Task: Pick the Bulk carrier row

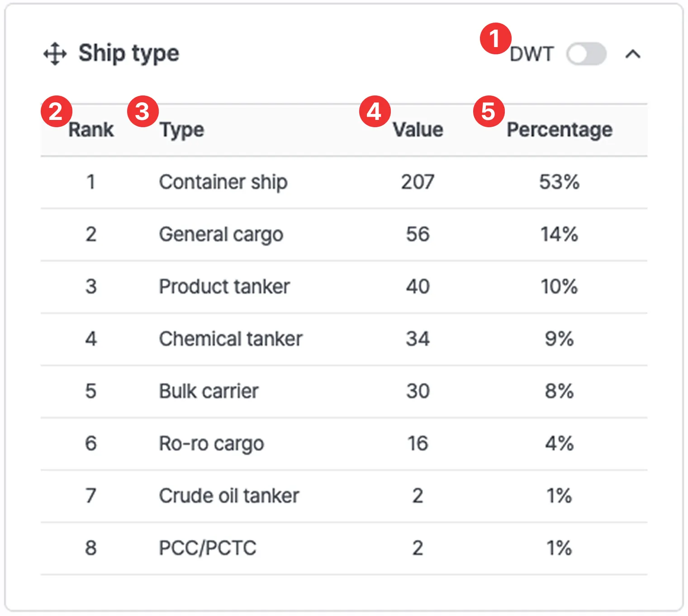Action: (209, 392)
